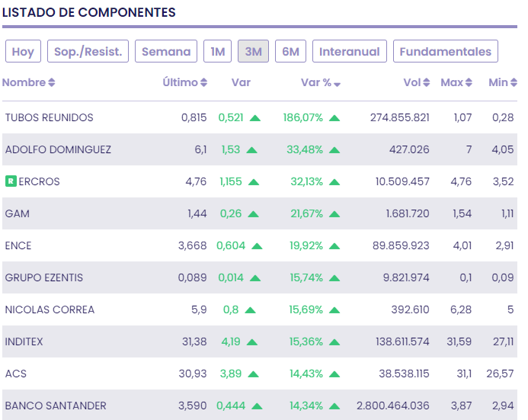Click the up arrow next to 0,26
This screenshot has height=420, width=528.
(x=253, y=214)
